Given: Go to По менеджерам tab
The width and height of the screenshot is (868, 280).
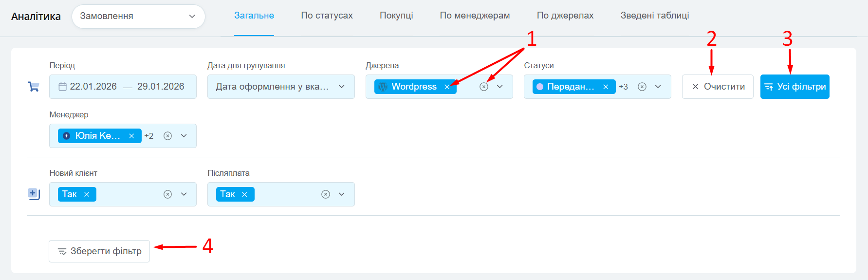Looking at the screenshot, I should (475, 16).
